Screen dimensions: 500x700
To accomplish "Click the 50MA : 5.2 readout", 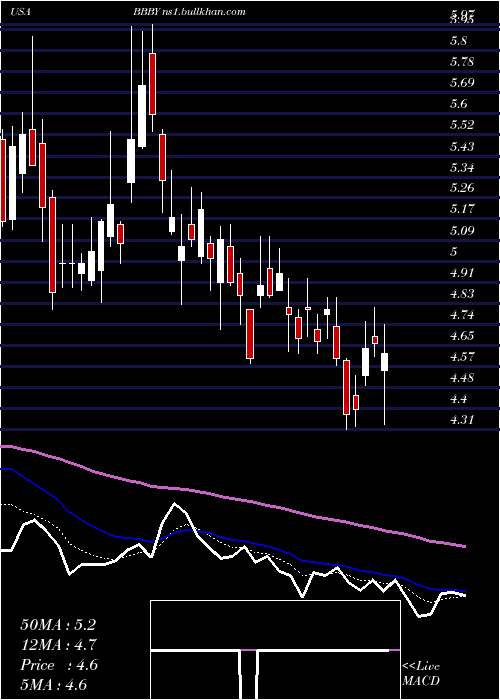I will [58, 625].
